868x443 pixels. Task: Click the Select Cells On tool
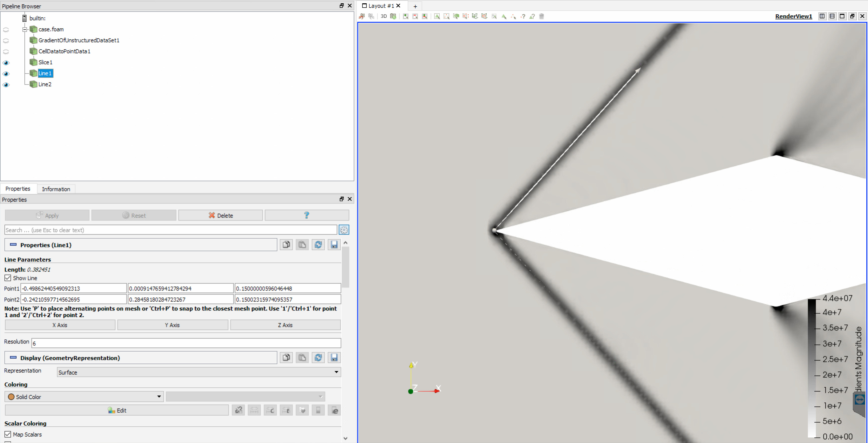(437, 16)
